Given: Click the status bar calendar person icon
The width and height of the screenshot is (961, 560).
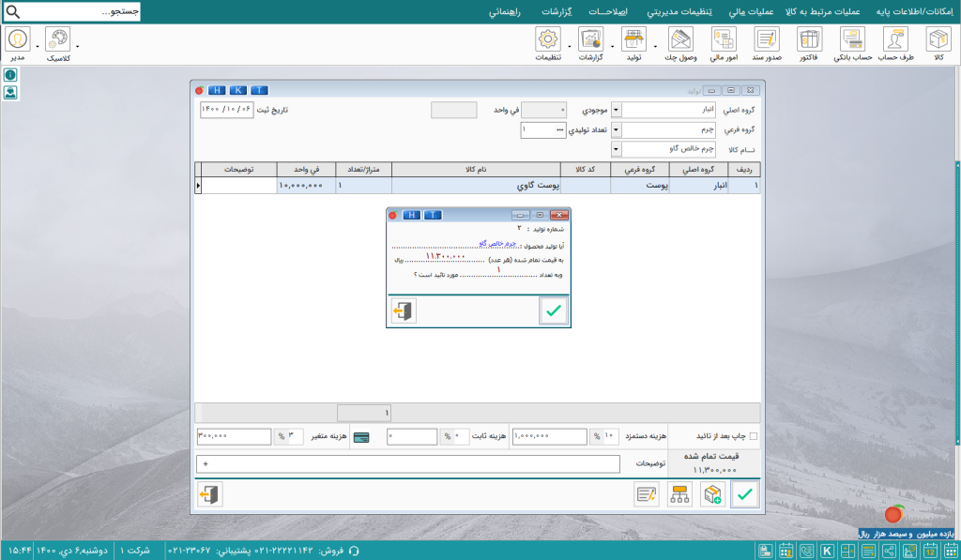Looking at the screenshot, I should coord(786,551).
